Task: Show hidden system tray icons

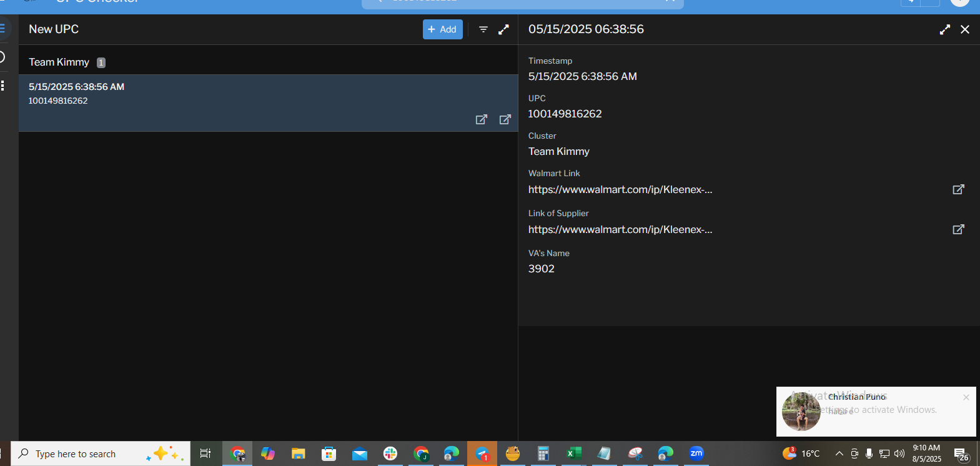Action: point(839,454)
